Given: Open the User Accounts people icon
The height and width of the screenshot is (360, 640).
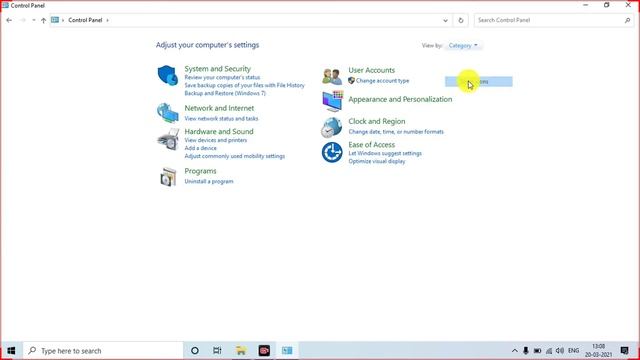Looking at the screenshot, I should tap(331, 76).
